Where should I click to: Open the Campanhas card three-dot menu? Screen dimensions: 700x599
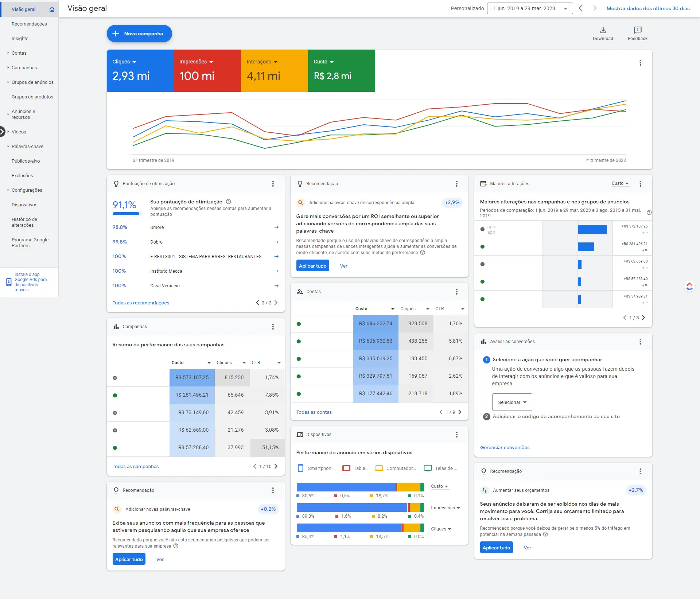pos(273,327)
